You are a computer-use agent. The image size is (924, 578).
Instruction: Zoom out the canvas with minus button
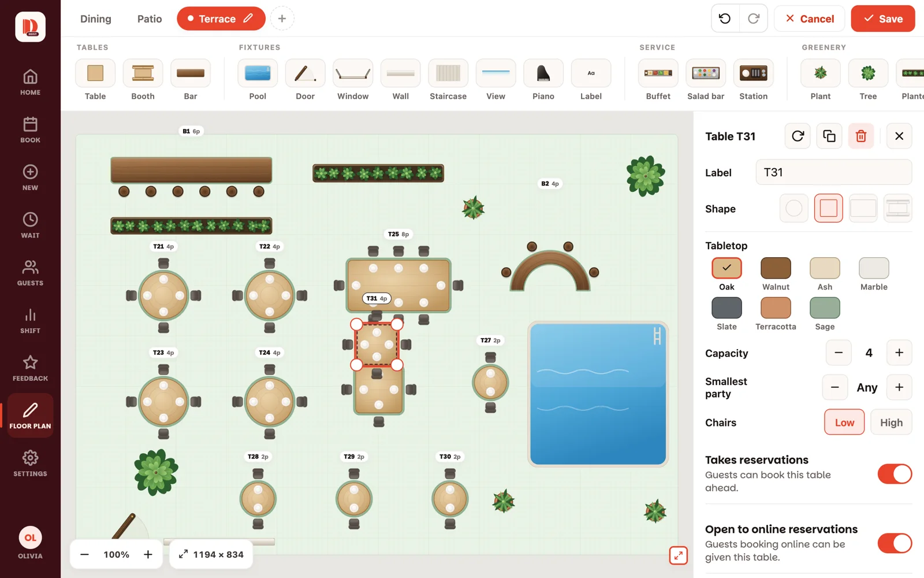point(84,554)
